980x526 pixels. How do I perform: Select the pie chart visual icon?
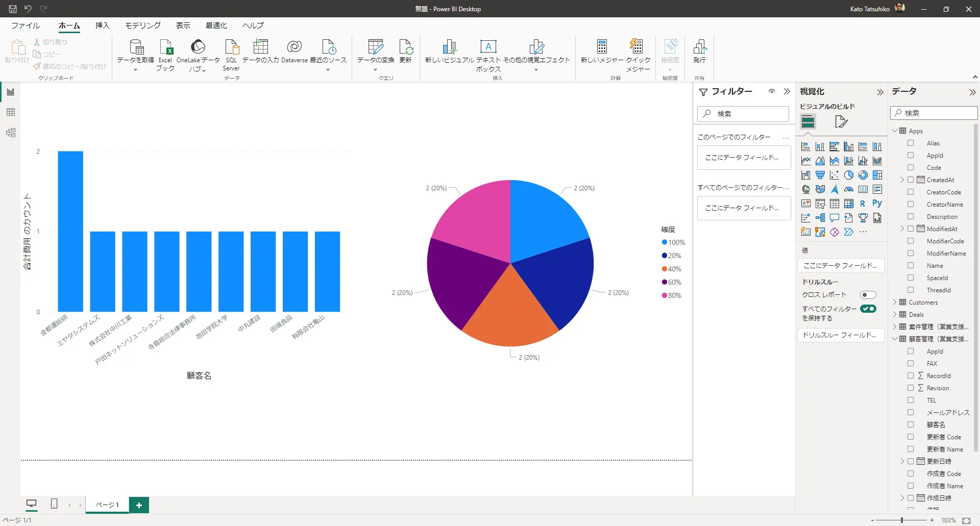click(849, 175)
